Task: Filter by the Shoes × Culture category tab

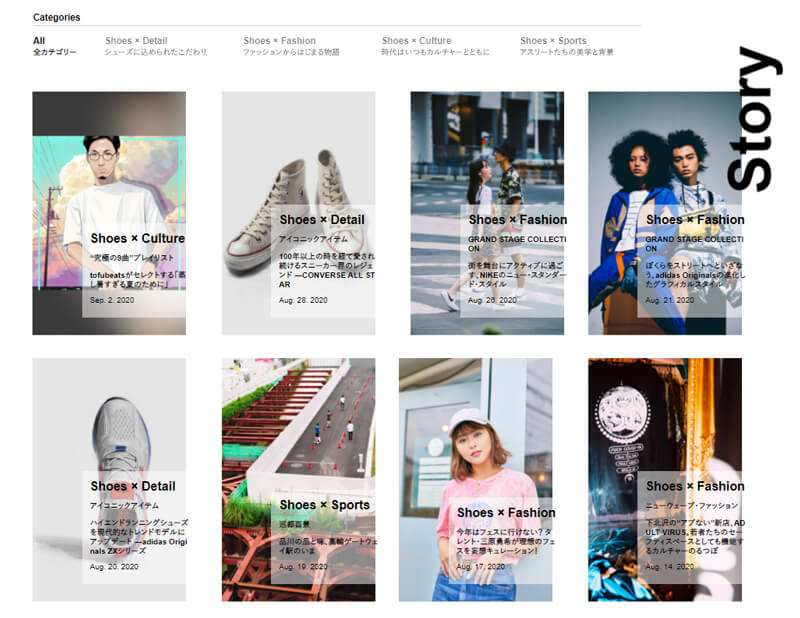Action: [x=435, y=46]
